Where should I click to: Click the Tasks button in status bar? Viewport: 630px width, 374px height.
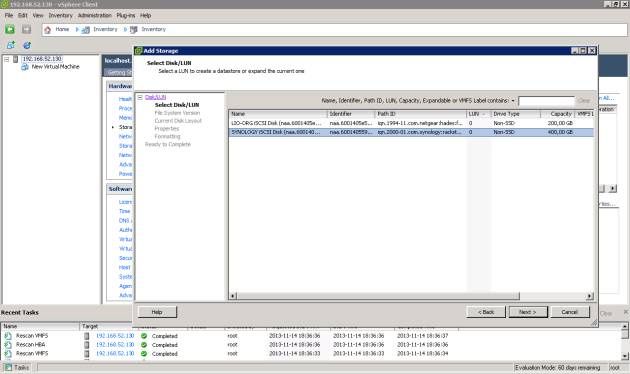tap(17, 368)
